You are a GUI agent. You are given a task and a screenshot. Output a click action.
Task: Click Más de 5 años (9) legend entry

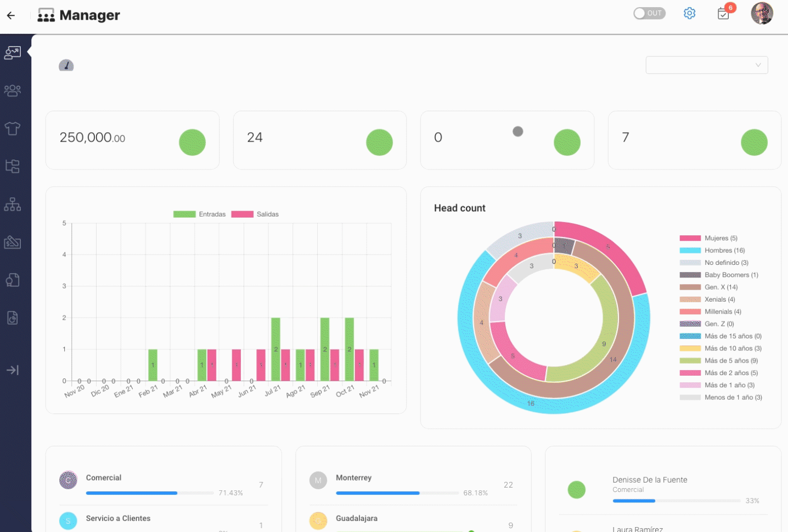pyautogui.click(x=719, y=360)
